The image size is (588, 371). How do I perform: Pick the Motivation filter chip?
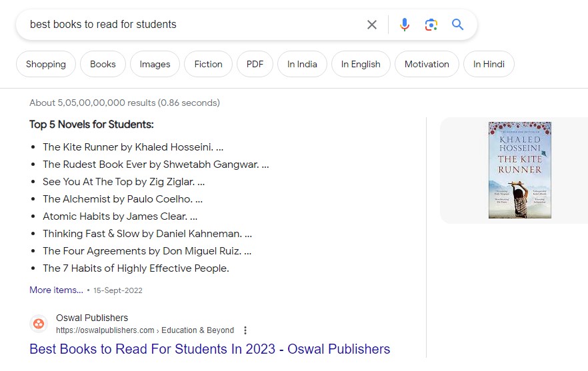[x=427, y=64]
